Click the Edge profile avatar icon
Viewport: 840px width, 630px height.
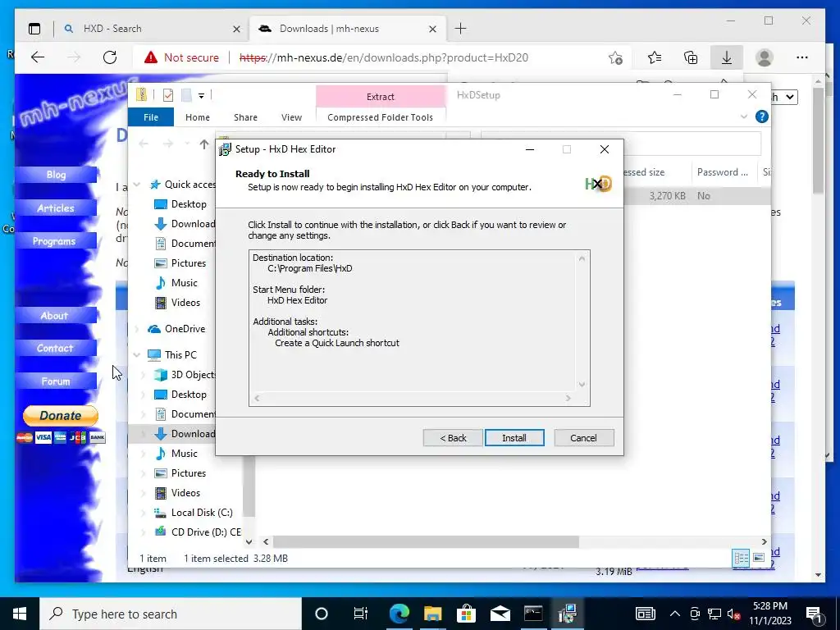(x=765, y=57)
